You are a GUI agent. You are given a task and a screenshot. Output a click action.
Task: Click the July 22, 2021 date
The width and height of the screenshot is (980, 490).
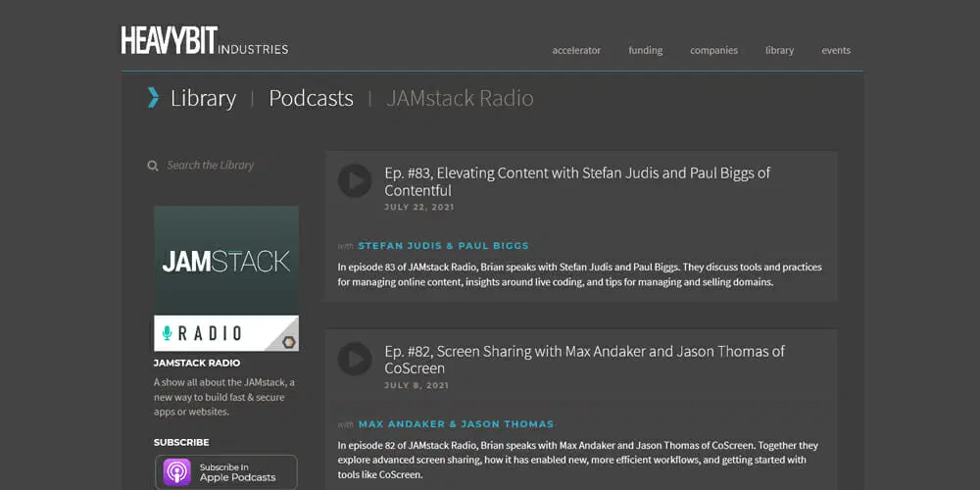[x=418, y=208]
